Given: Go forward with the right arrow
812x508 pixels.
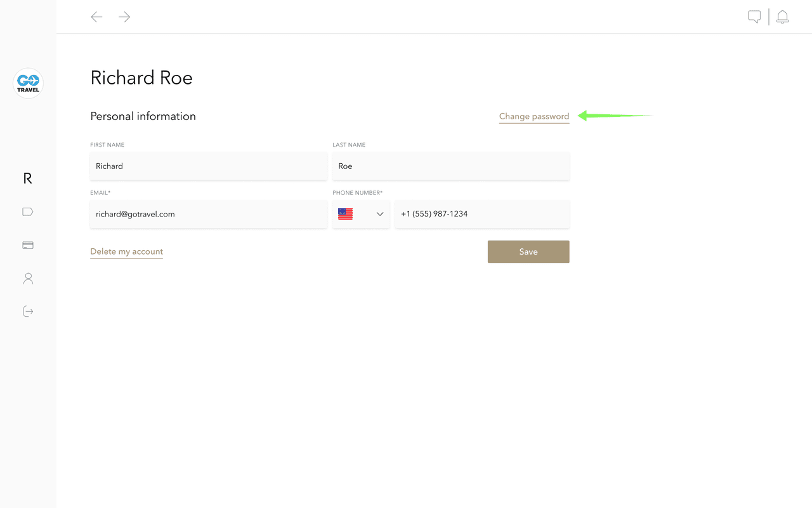Looking at the screenshot, I should pos(124,17).
